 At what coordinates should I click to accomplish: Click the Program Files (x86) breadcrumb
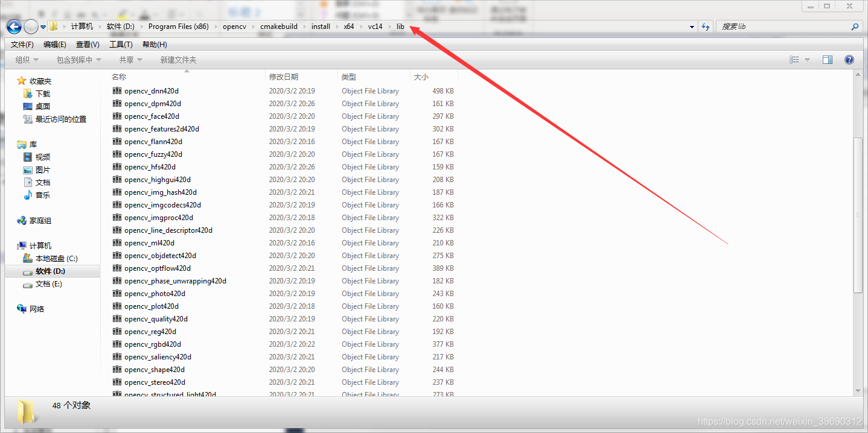coord(178,27)
